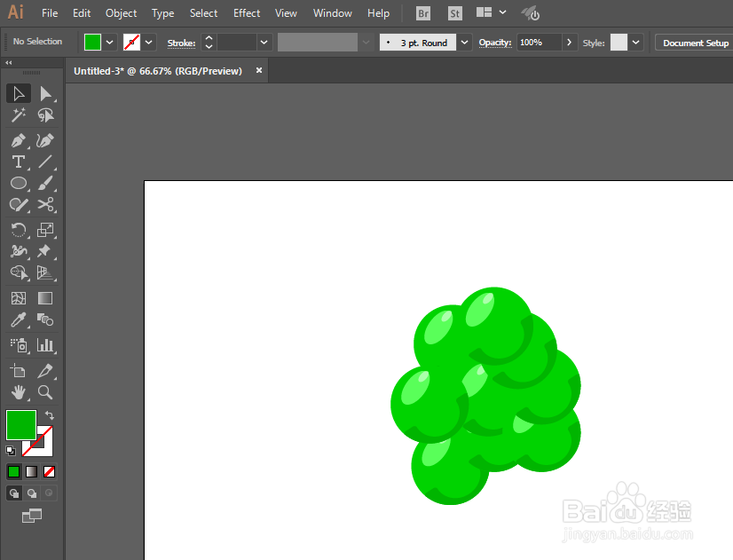This screenshot has width=733, height=560.
Task: Open the fill color dropdown
Action: pos(110,43)
